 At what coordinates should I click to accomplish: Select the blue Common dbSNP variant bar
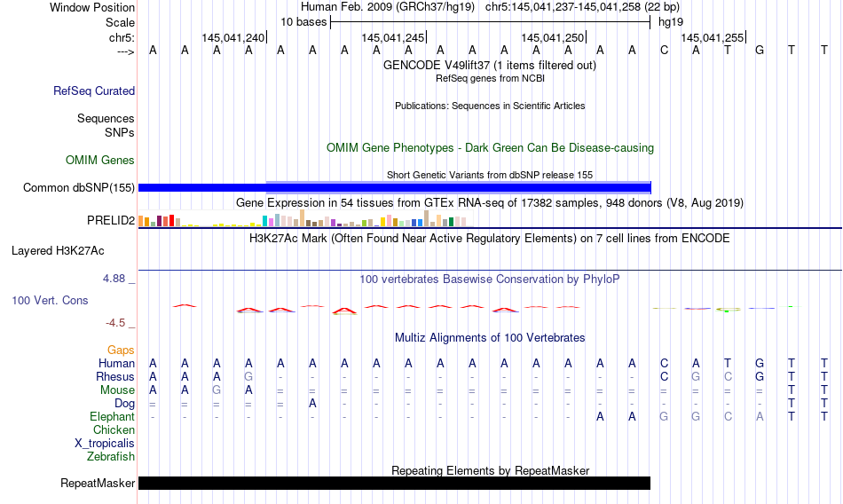395,188
